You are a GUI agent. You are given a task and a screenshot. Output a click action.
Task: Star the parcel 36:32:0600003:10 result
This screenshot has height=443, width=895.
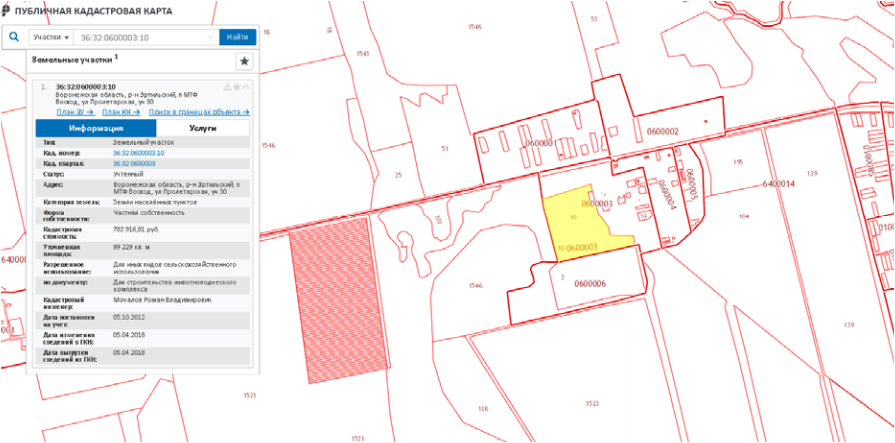pyautogui.click(x=236, y=87)
